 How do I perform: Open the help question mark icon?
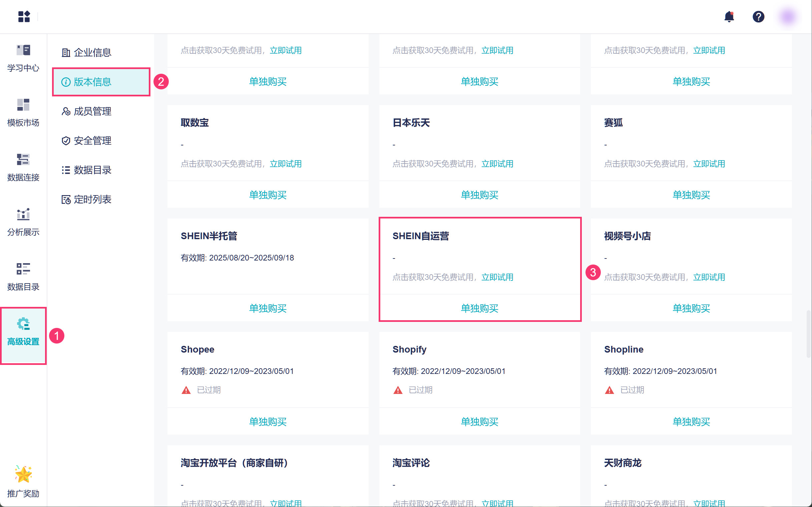(758, 16)
